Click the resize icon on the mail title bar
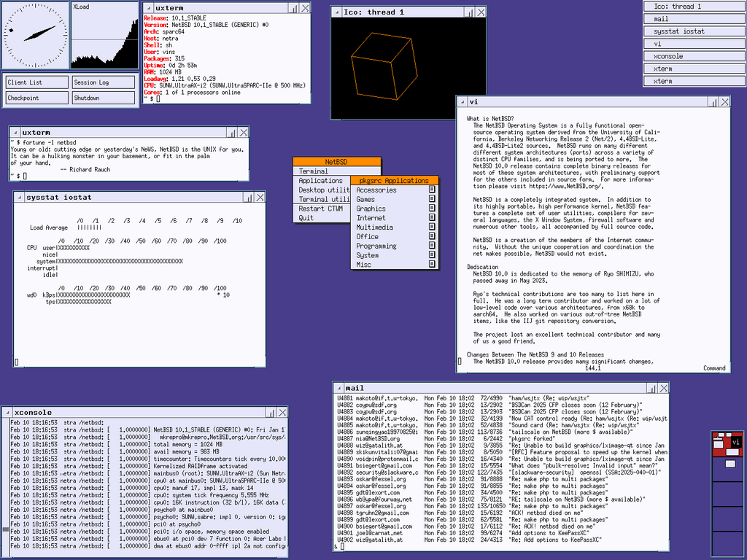Viewport: 747px width, 560px height. 651,388
